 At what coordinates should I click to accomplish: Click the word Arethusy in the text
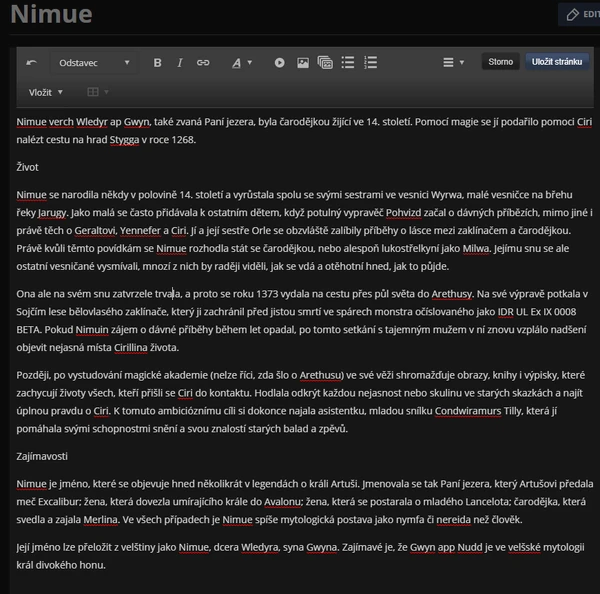[x=452, y=294]
